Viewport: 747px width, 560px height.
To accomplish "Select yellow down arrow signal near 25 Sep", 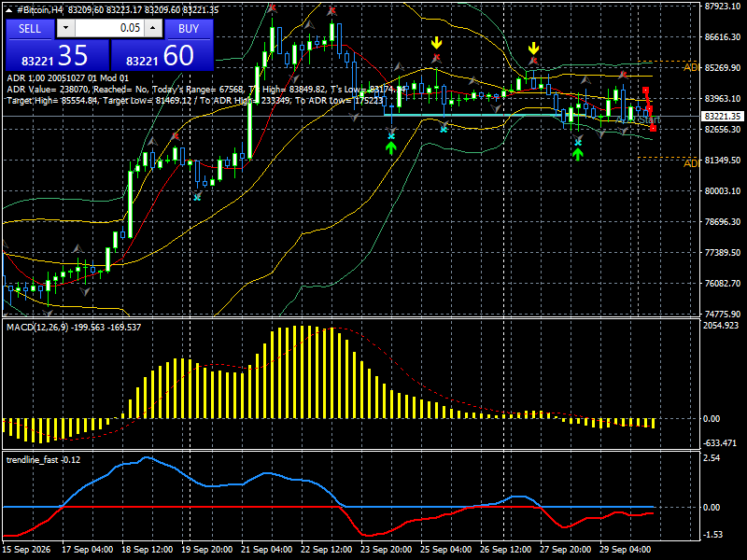I will pos(436,43).
